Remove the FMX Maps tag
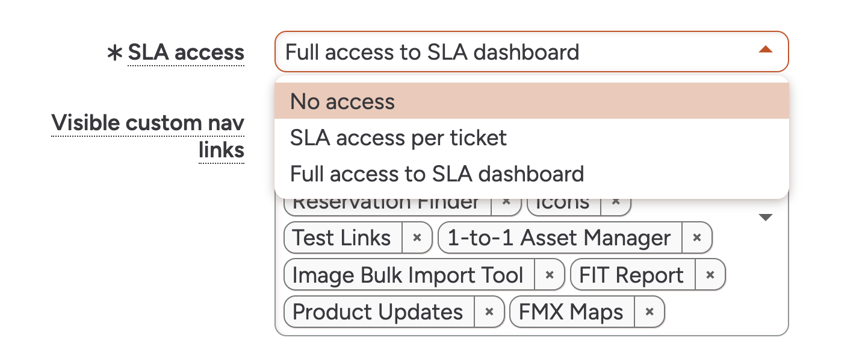The width and height of the screenshot is (868, 352). 649,312
